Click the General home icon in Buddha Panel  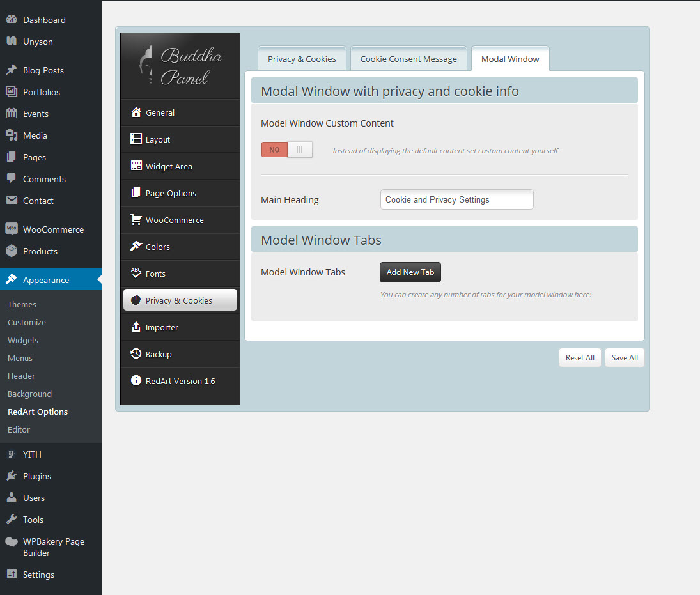pyautogui.click(x=136, y=112)
